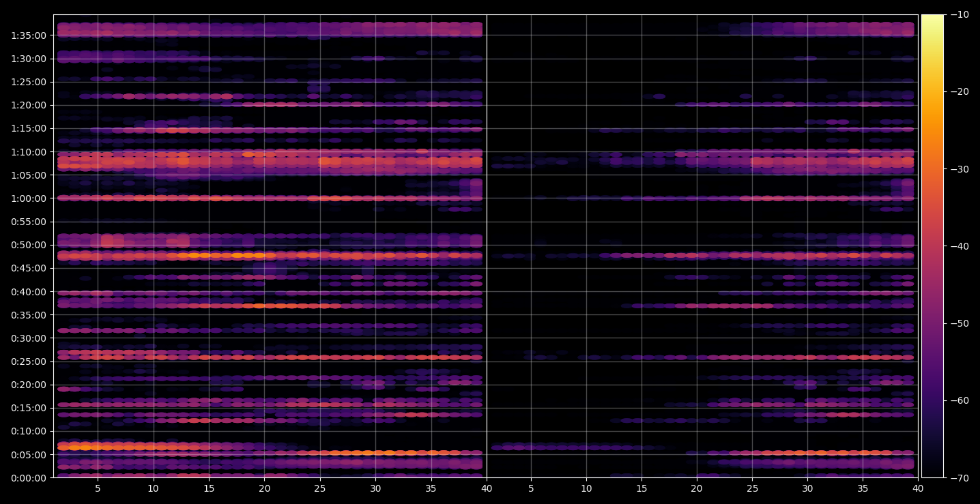Click x-axis tick 25 of left plot
The image size is (980, 504).
point(320,488)
